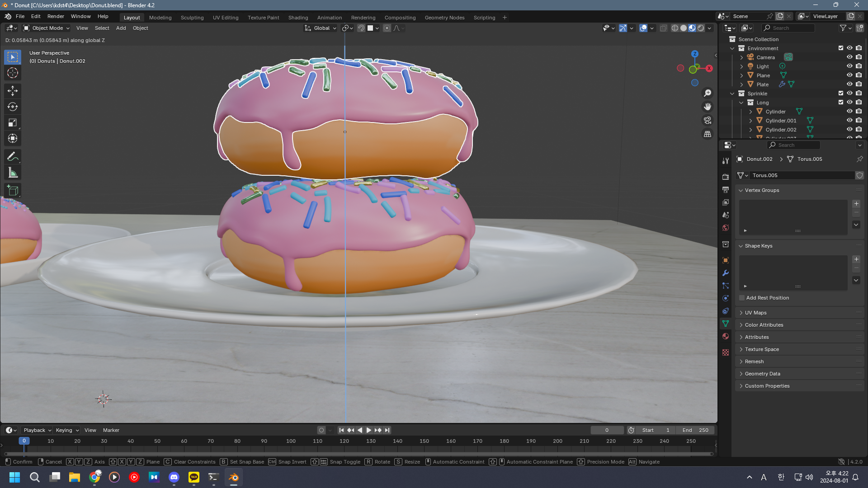This screenshot has height=488, width=868.
Task: Switch to the Shading workspace tab
Action: (298, 18)
